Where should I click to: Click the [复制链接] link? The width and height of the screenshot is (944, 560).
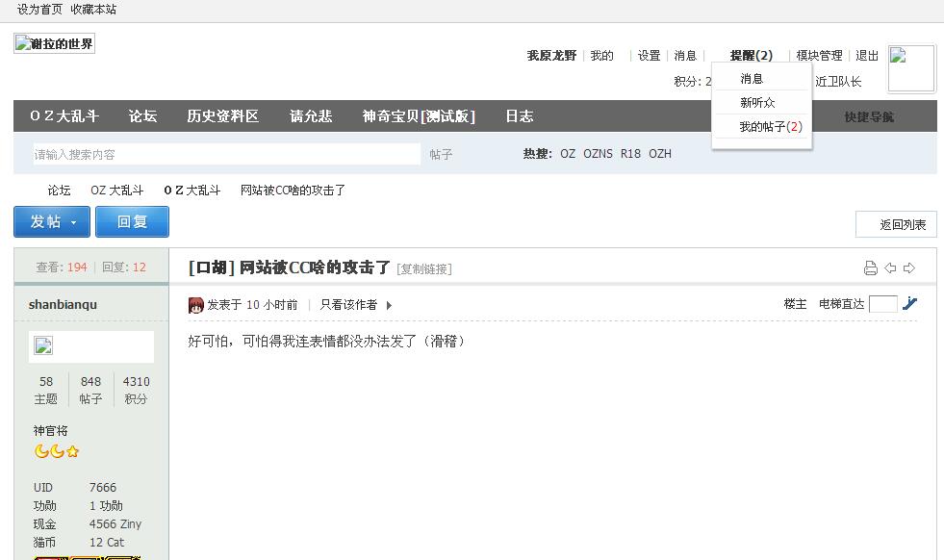coord(423,269)
